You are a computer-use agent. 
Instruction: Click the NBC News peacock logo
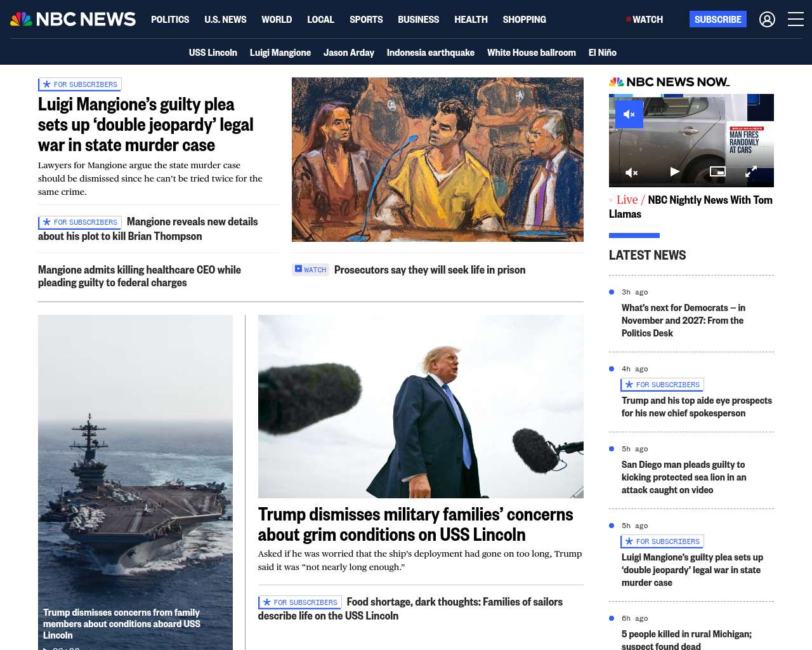click(x=73, y=19)
